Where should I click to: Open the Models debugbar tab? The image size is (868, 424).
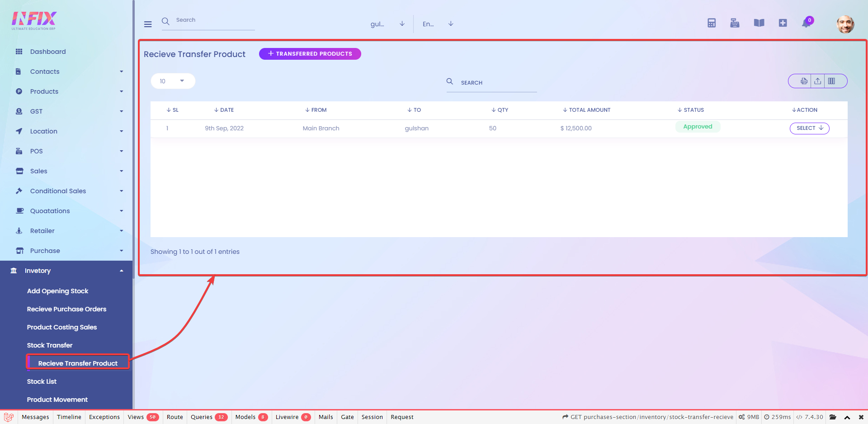[x=251, y=417]
